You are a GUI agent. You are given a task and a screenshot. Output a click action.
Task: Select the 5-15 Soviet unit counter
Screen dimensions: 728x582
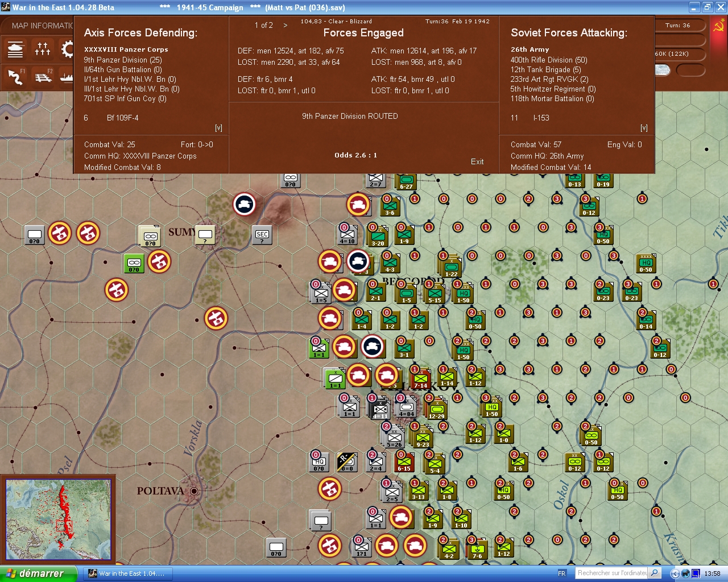tap(435, 293)
